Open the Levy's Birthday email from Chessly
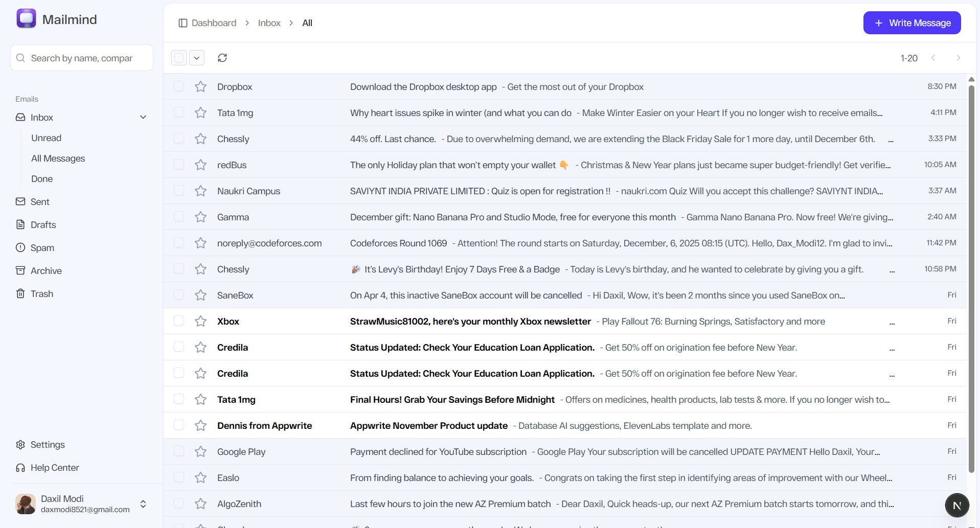Viewport: 980px width, 528px height. coord(565,269)
